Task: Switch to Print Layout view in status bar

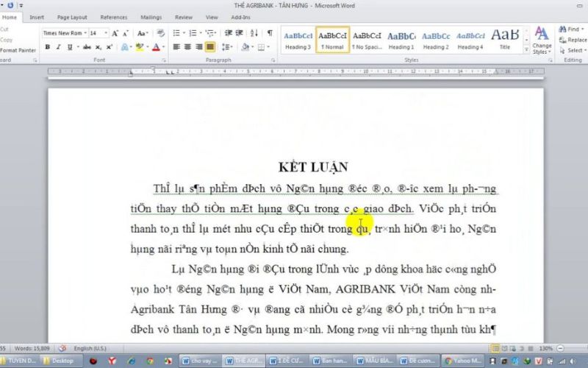Action: pyautogui.click(x=495, y=348)
